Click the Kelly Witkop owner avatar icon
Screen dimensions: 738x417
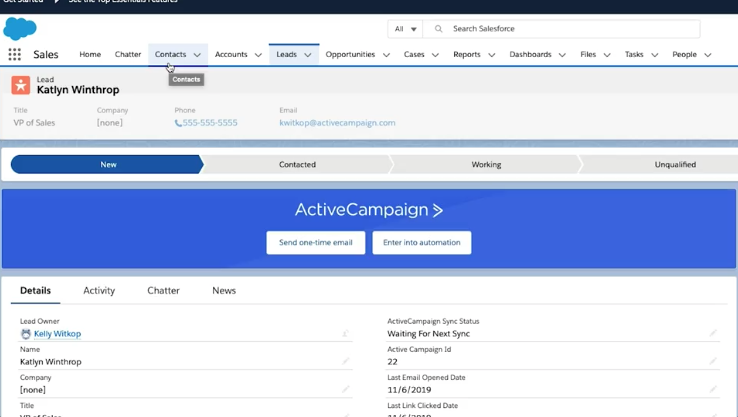(25, 334)
